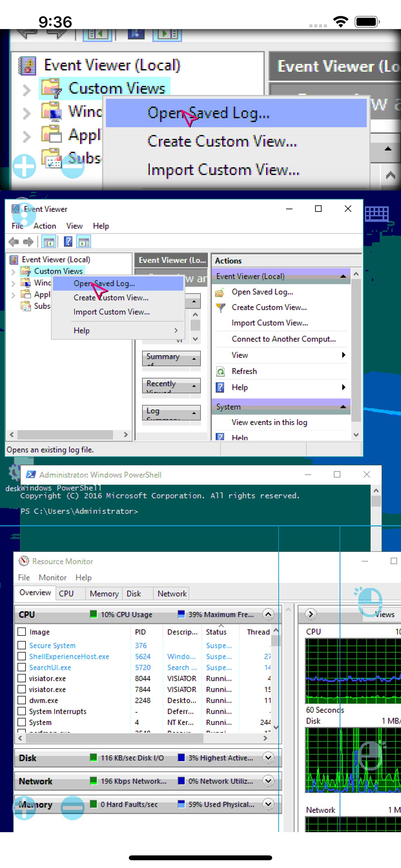Click View events in this log action
Viewport: 401px width, 868px height.
pyautogui.click(x=269, y=422)
